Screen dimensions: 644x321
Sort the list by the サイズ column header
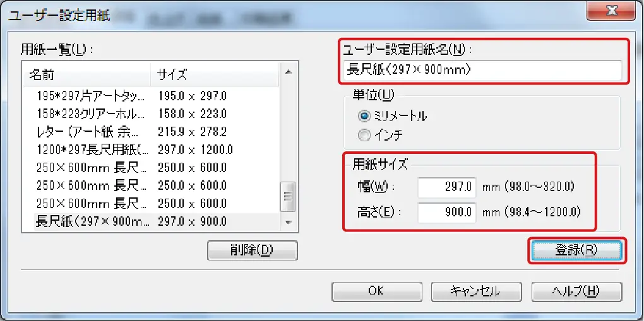click(x=215, y=75)
